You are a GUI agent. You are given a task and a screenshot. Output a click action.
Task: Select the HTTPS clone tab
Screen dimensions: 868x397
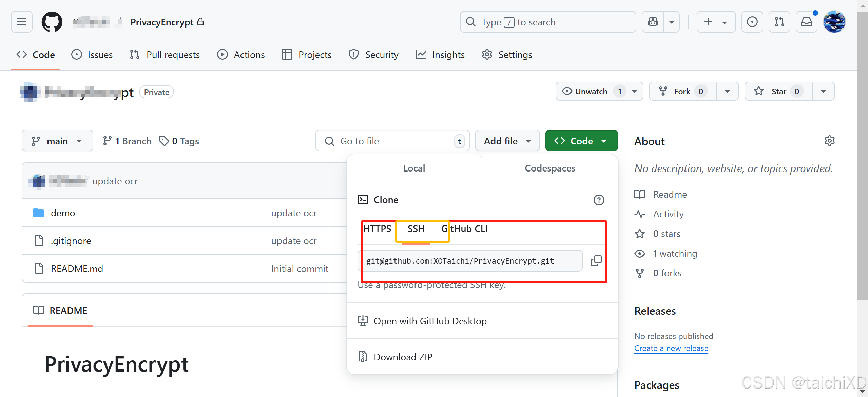[377, 229]
